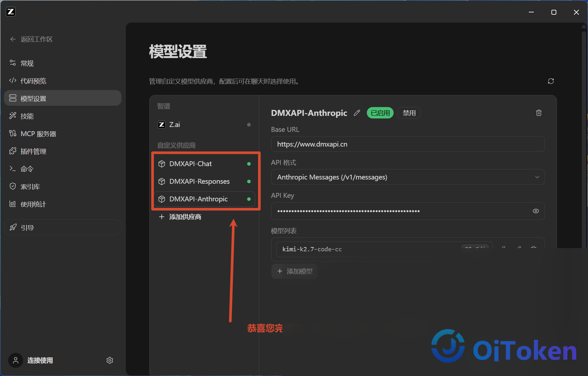Image resolution: width=588 pixels, height=376 pixels.
Task: Open the 索引库 section
Action: [63, 186]
